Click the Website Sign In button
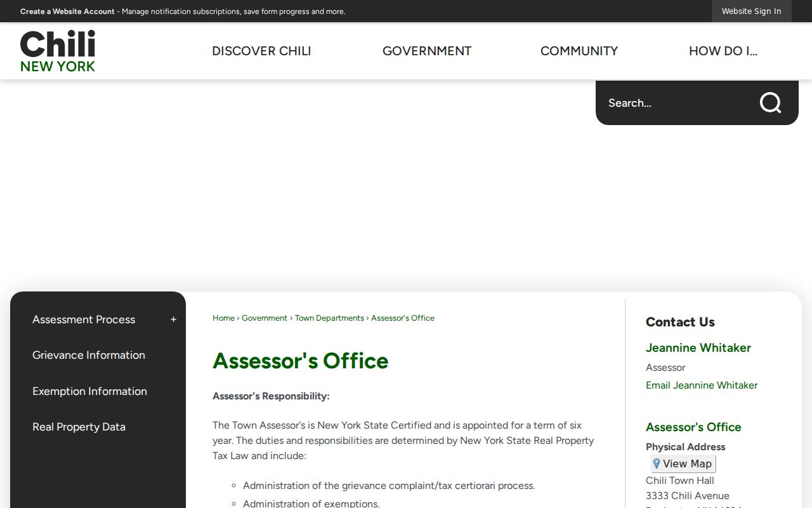Image resolution: width=812 pixels, height=508 pixels. tap(752, 11)
